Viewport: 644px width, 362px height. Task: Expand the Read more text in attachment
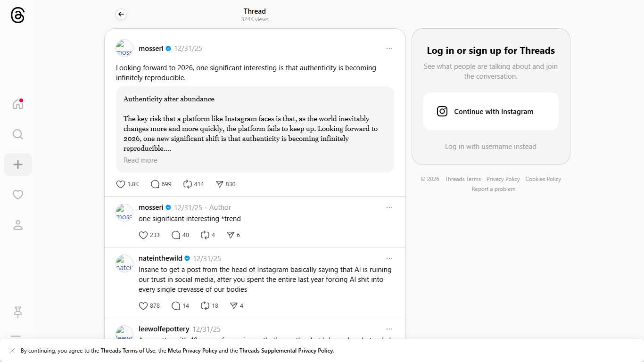(140, 160)
